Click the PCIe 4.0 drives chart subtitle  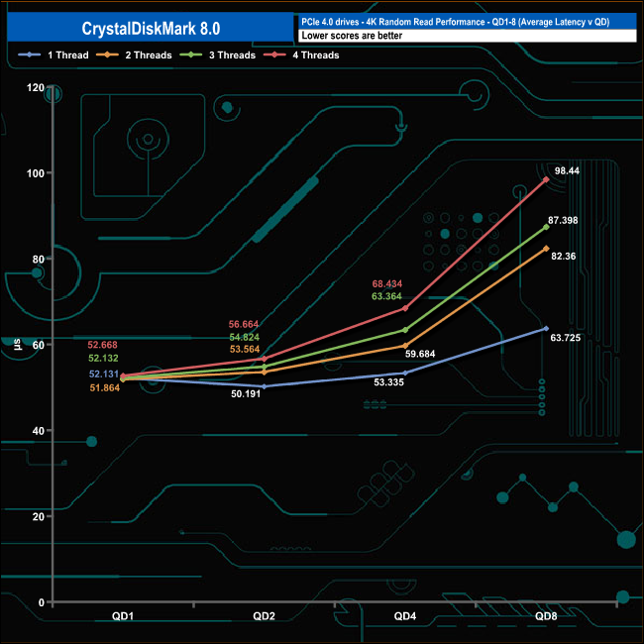(456, 22)
